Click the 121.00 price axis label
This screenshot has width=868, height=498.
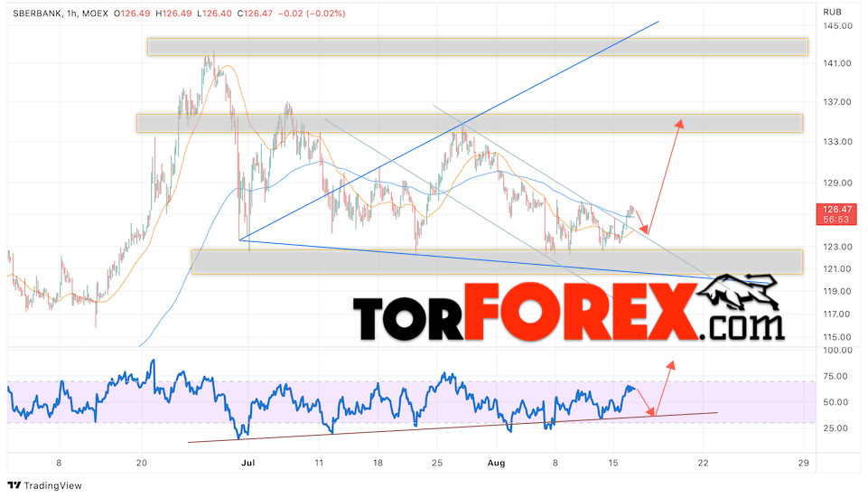point(837,268)
